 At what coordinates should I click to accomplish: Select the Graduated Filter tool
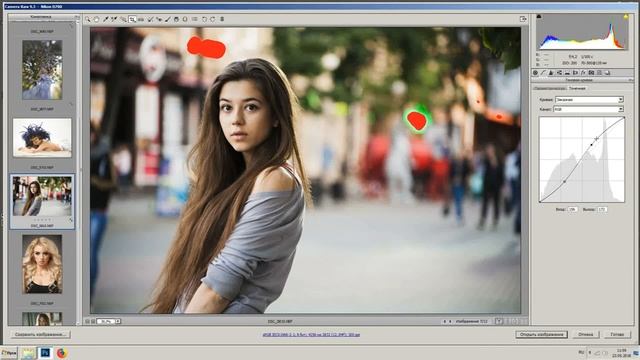point(176,19)
